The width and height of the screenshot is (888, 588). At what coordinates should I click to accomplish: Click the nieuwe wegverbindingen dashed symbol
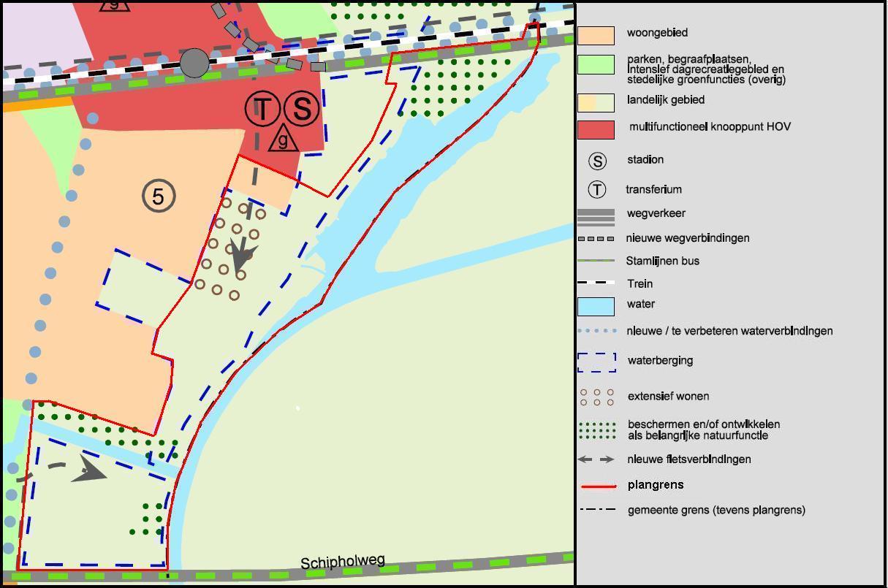click(x=596, y=239)
